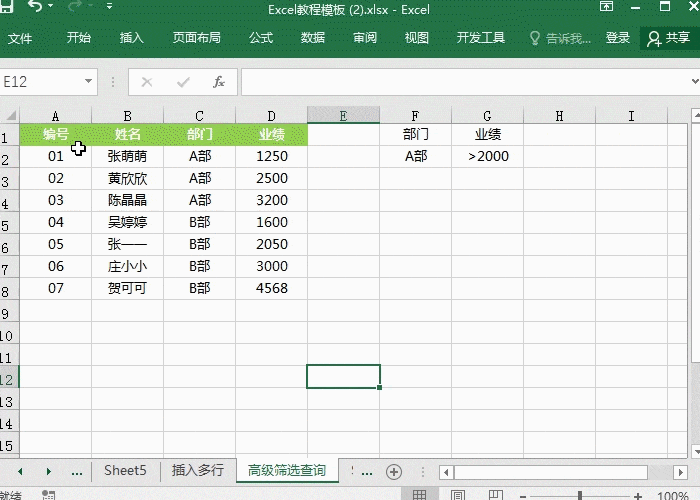Click into the formula bar input
Screen dimensions: 700x500
pyautogui.click(x=464, y=82)
